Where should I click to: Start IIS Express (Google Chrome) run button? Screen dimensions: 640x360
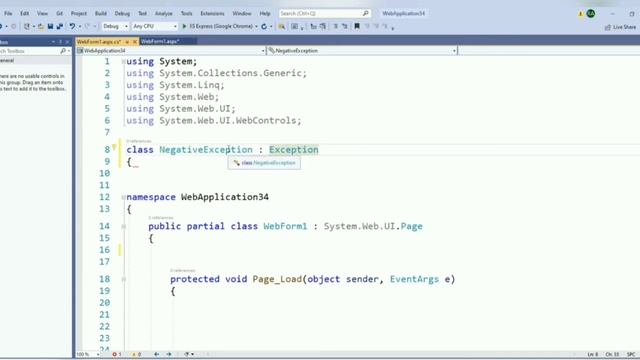218,27
